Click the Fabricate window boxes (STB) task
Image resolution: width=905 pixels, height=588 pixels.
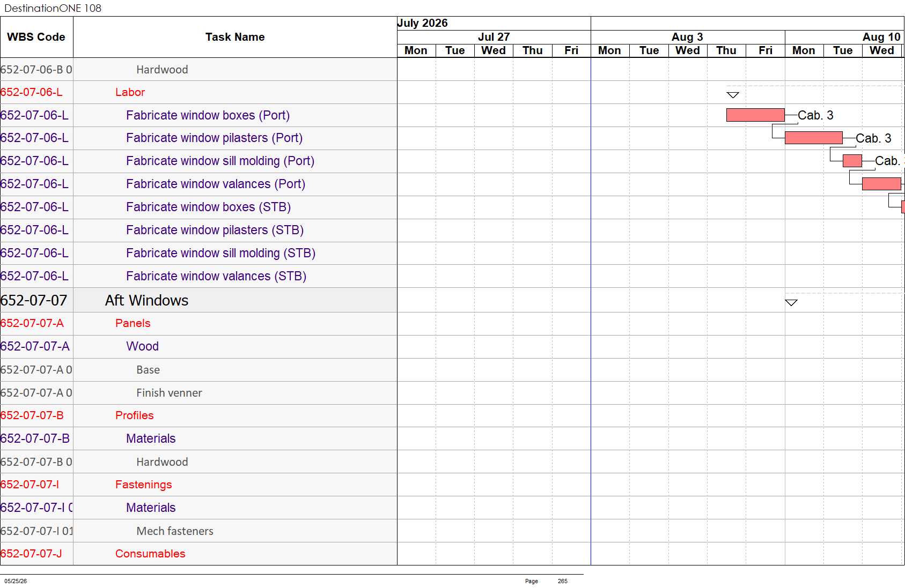tap(208, 207)
